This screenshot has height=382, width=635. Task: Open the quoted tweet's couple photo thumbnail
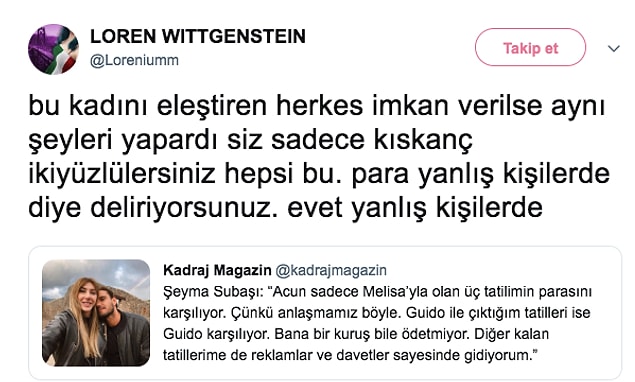click(96, 313)
